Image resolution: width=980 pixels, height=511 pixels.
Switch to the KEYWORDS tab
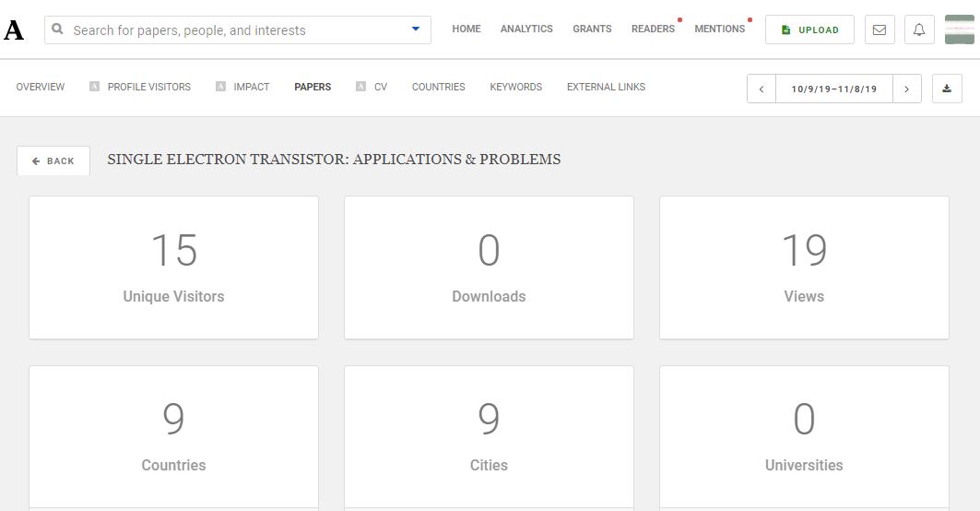tap(515, 87)
